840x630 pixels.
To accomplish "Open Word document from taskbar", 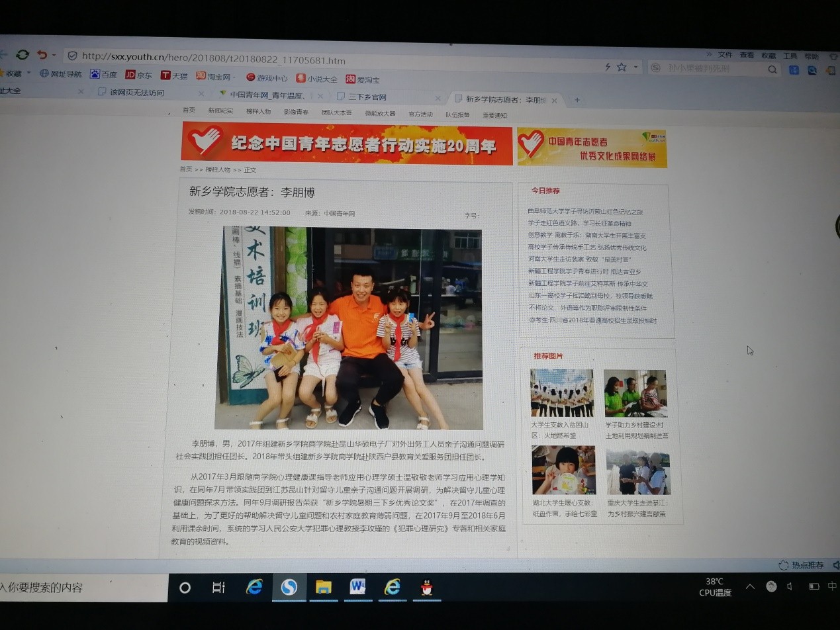I will point(357,587).
